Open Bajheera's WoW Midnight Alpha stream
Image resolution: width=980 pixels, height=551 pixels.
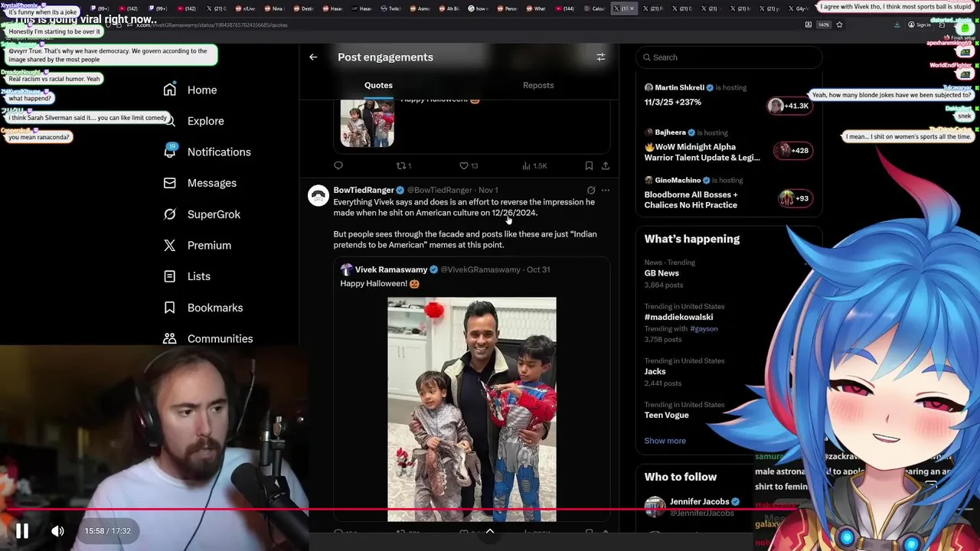pyautogui.click(x=727, y=145)
